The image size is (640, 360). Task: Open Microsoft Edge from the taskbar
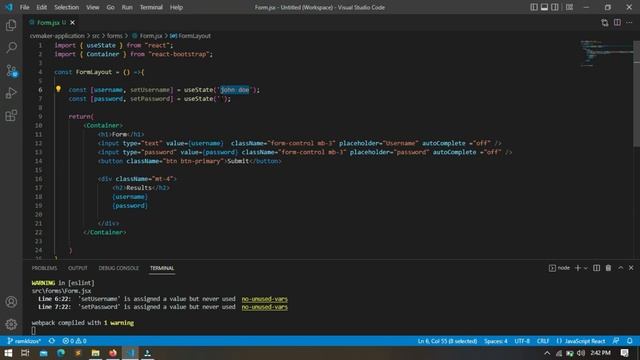60,353
